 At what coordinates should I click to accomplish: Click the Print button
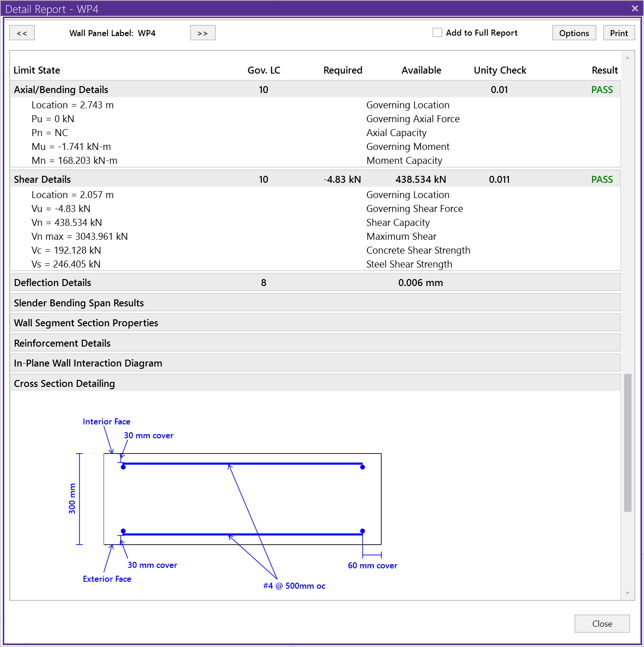coord(619,32)
